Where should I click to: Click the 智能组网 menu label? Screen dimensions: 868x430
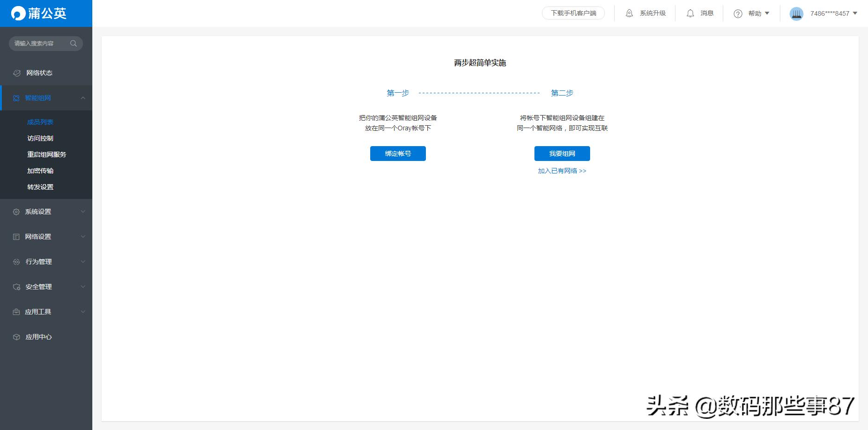pyautogui.click(x=38, y=98)
